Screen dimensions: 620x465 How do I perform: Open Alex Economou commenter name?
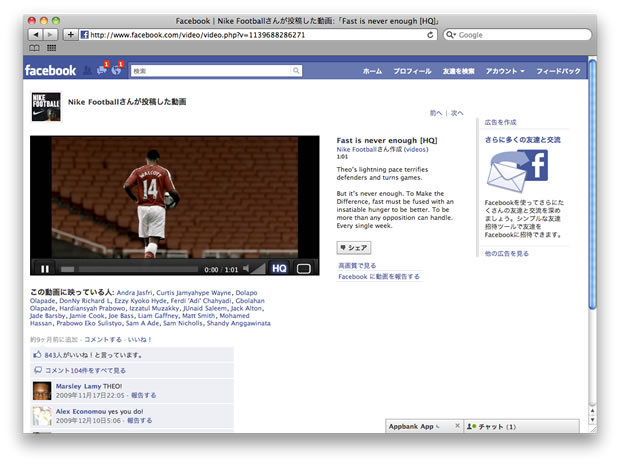click(x=81, y=411)
